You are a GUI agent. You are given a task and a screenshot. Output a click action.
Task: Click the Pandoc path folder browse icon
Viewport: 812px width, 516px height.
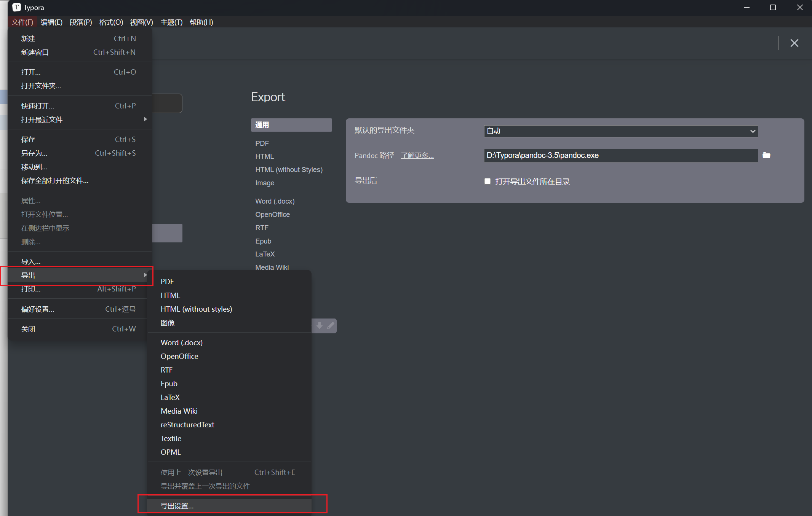pos(766,155)
